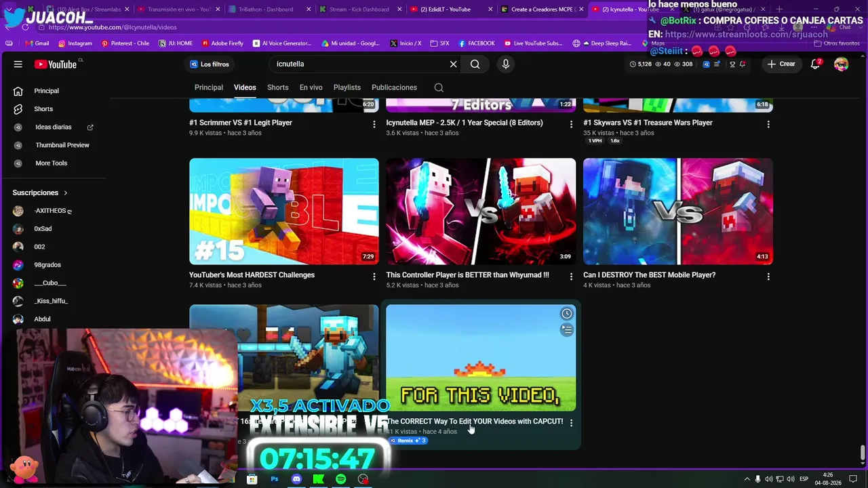Open Discord from the taskbar
The image size is (868, 488).
(296, 479)
